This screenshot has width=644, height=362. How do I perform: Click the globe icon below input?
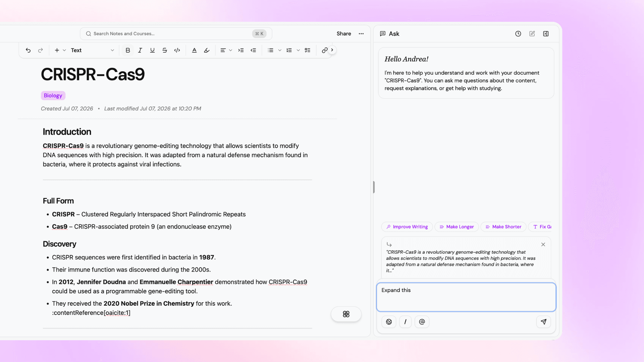point(389,322)
